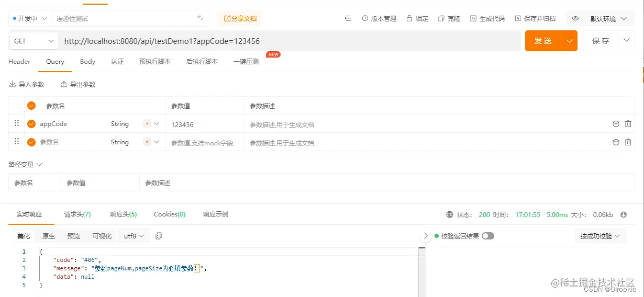Switch response view to 预览
Image resolution: width=644 pixels, height=297 pixels.
tap(74, 236)
